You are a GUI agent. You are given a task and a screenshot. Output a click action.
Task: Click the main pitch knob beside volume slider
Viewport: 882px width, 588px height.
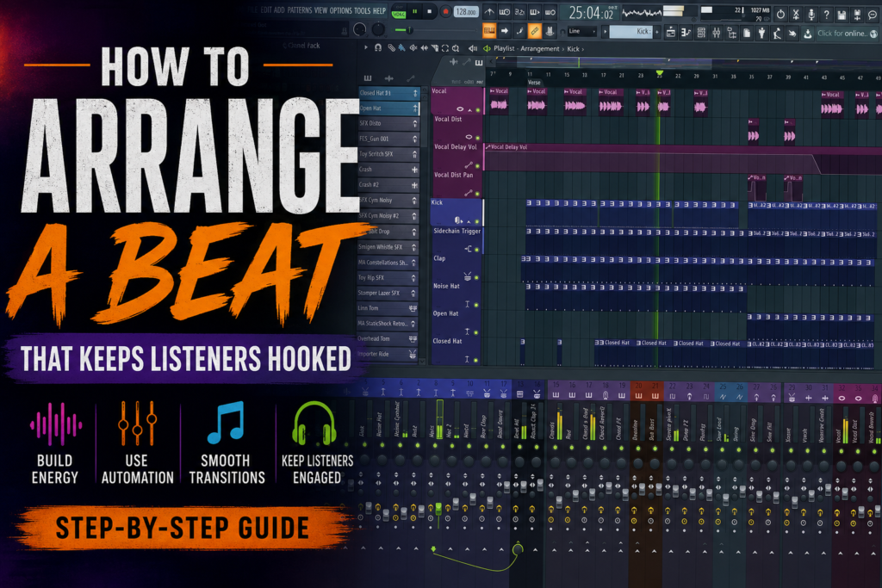point(379,29)
